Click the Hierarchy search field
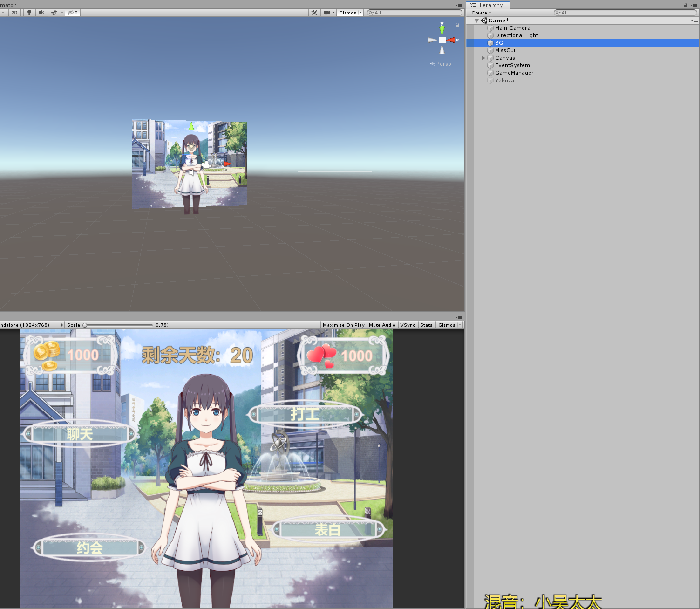 pos(625,13)
